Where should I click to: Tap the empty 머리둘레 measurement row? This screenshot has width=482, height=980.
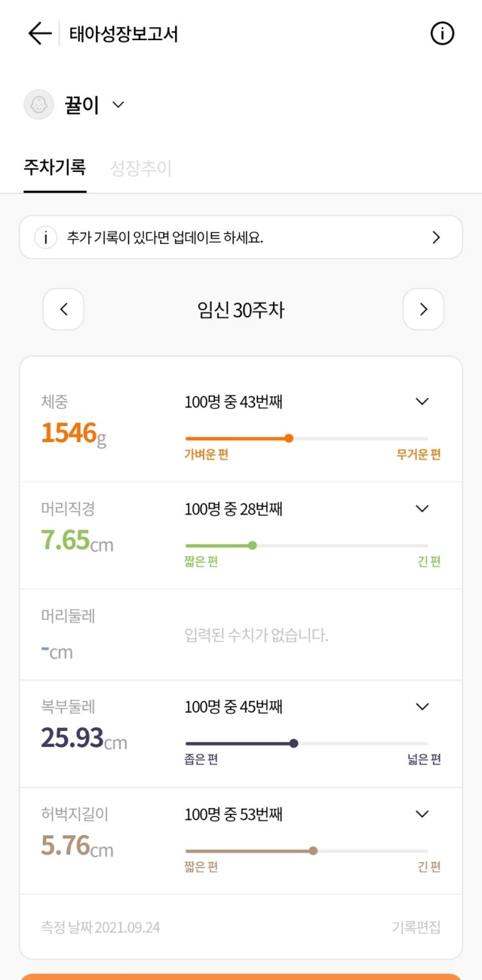tap(241, 635)
